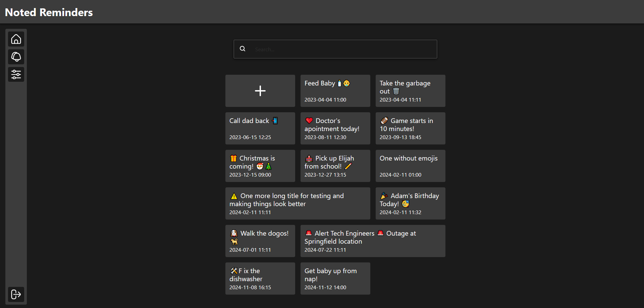Screen dimensions: 644x308
Task: Open the Call dad back reminder
Action: 260,128
